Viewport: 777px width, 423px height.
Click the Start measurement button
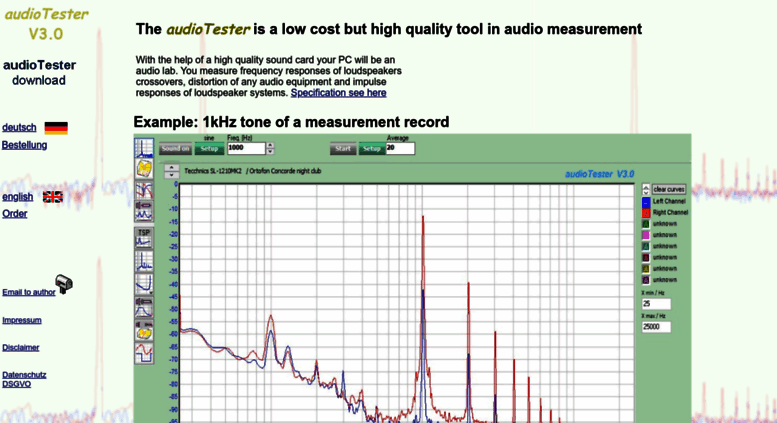[x=343, y=149]
